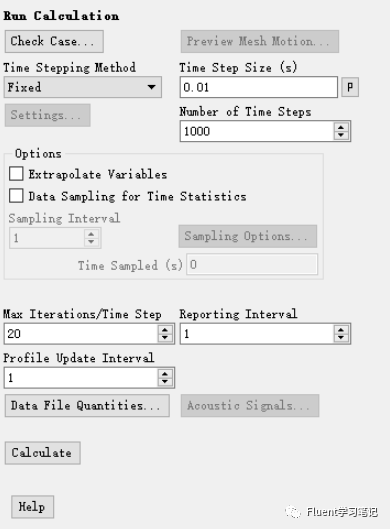Click the Check Case button
The width and height of the screenshot is (390, 529).
point(54,41)
